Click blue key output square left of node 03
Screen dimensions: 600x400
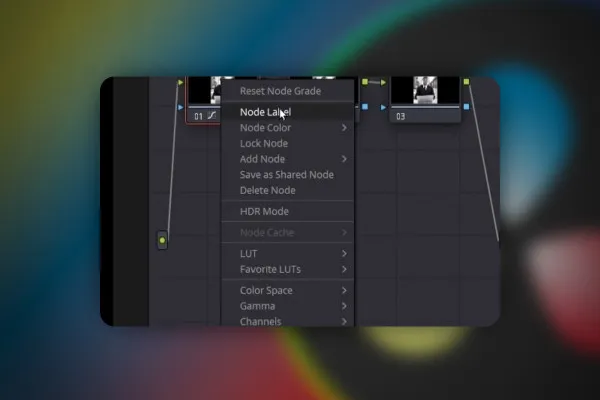365,107
